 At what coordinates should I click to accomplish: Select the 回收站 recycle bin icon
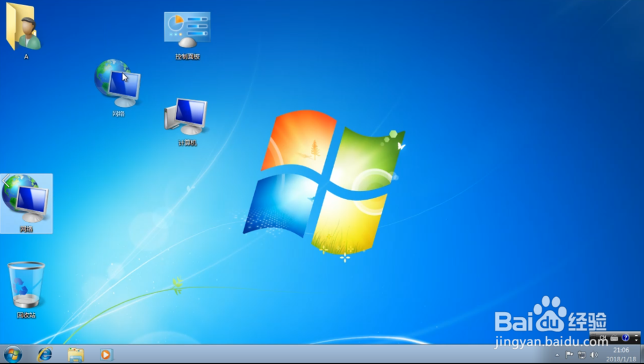click(26, 290)
